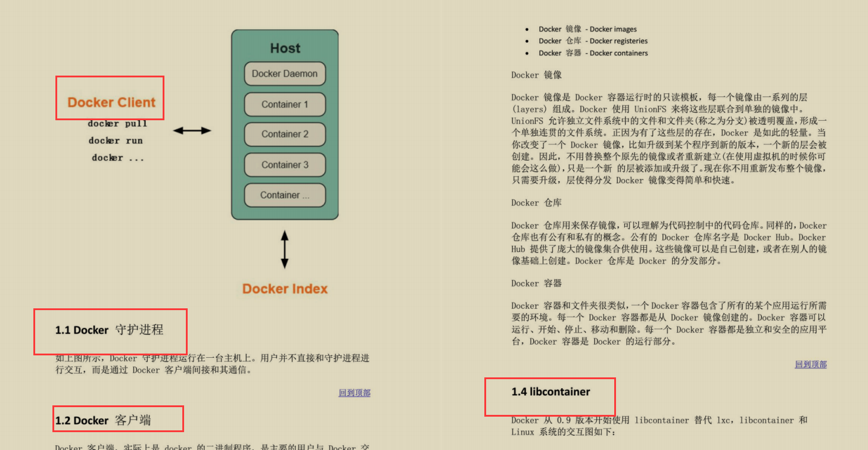Click paragraph starting Docker 镜像是 Docker 容器运行时
Viewport: 868px width, 450px height.
(x=669, y=139)
